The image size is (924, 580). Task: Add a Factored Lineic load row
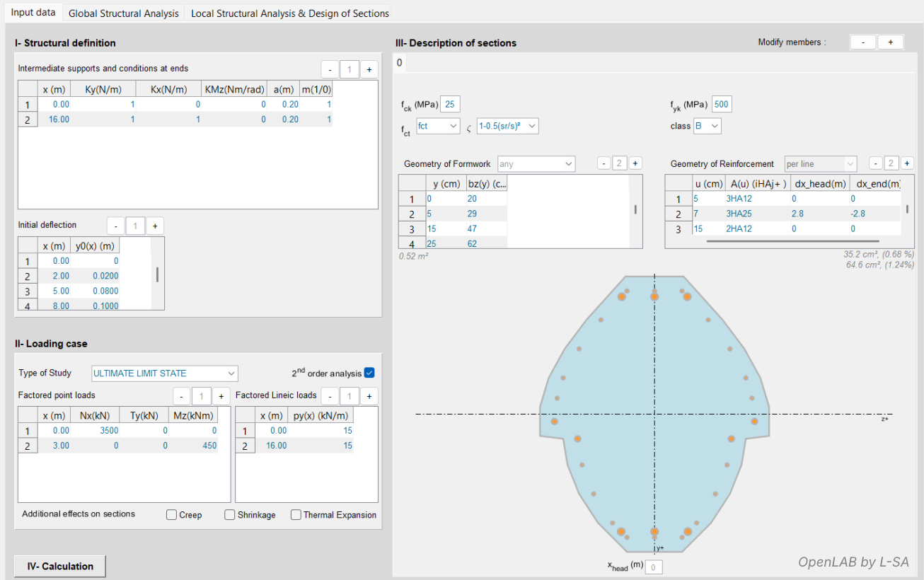pyautogui.click(x=369, y=395)
